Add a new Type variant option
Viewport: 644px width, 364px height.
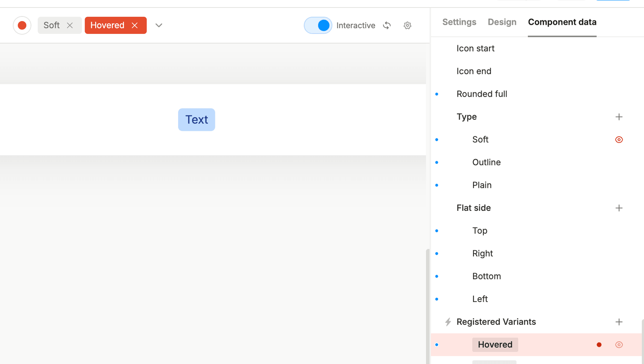click(619, 117)
